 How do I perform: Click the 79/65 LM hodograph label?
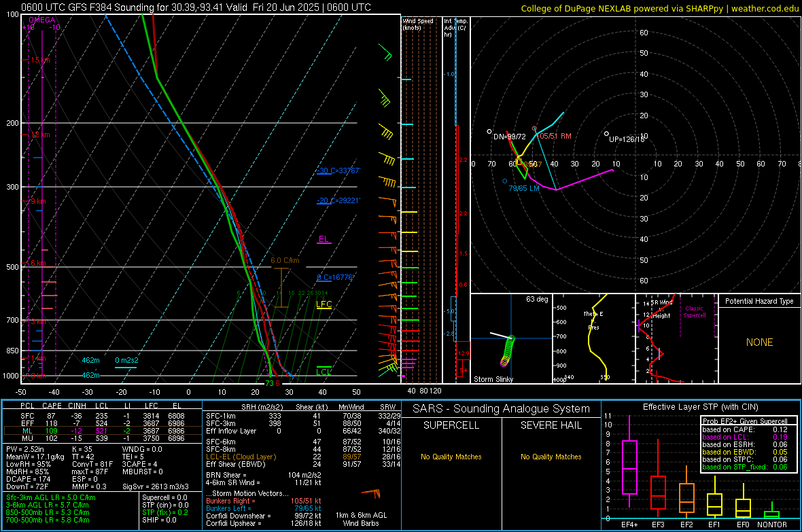[x=524, y=188]
